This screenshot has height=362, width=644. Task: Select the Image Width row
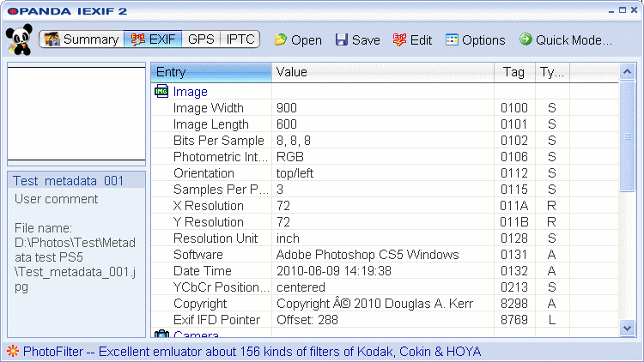click(x=385, y=108)
